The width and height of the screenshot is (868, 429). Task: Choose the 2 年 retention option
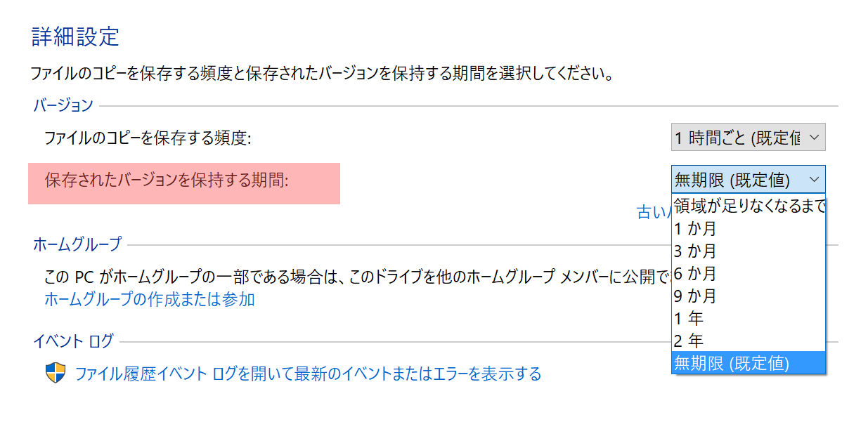point(749,341)
